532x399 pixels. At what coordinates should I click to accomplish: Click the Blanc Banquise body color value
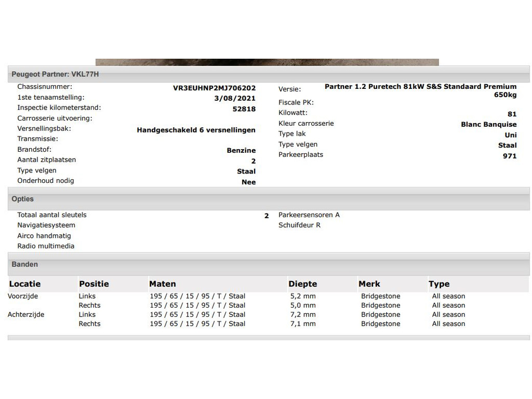(488, 125)
